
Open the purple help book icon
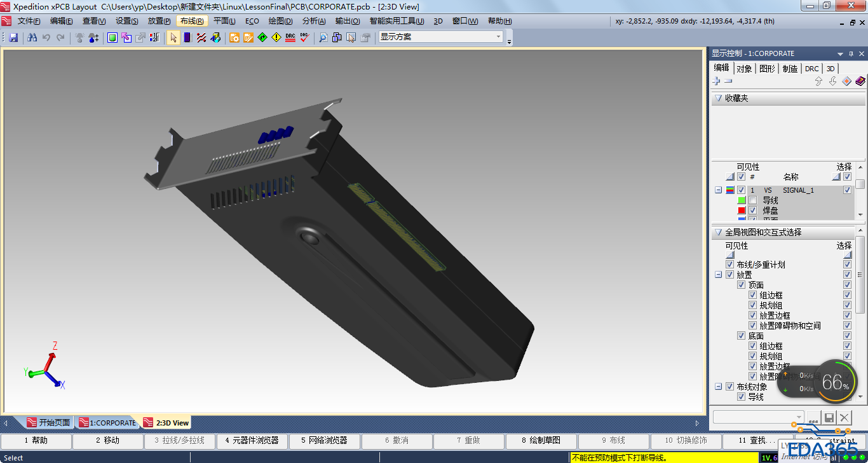(860, 81)
